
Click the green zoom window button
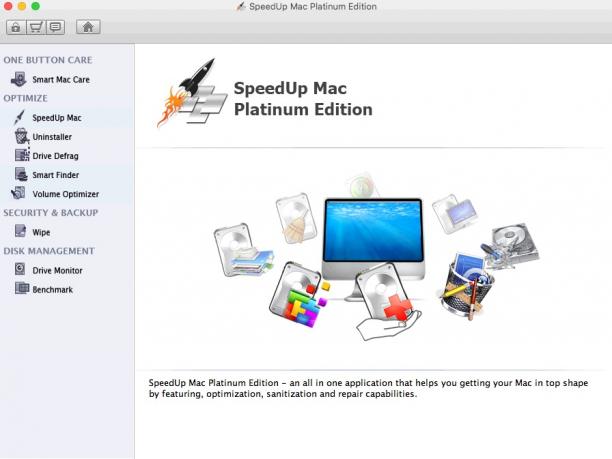[x=36, y=6]
